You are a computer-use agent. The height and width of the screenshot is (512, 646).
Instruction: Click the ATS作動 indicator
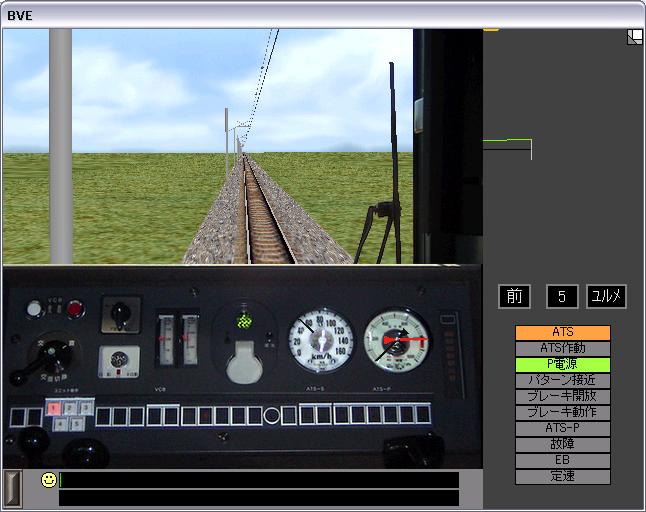pyautogui.click(x=563, y=348)
